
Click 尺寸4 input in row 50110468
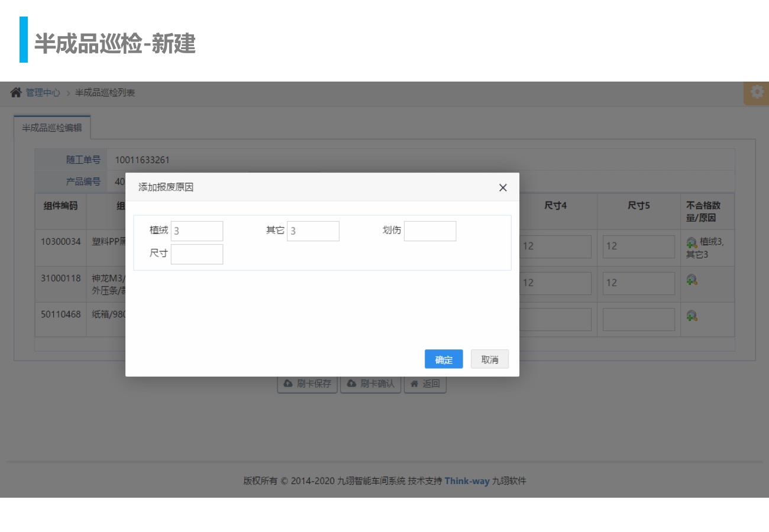click(x=555, y=319)
